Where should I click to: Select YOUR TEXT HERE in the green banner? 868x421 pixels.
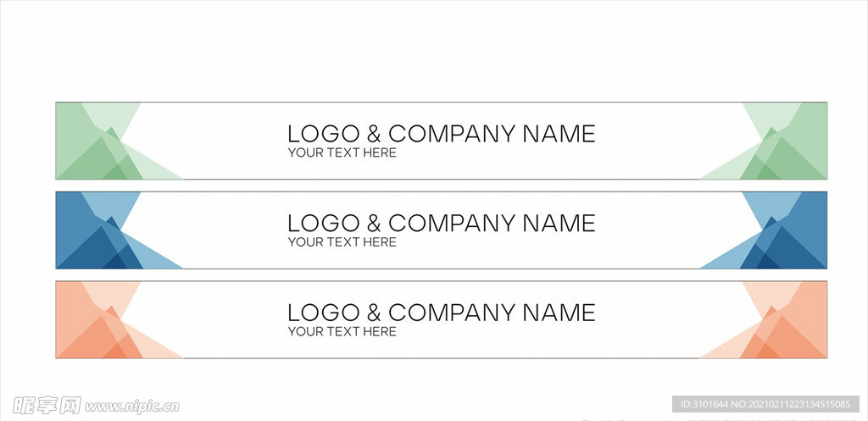342,152
